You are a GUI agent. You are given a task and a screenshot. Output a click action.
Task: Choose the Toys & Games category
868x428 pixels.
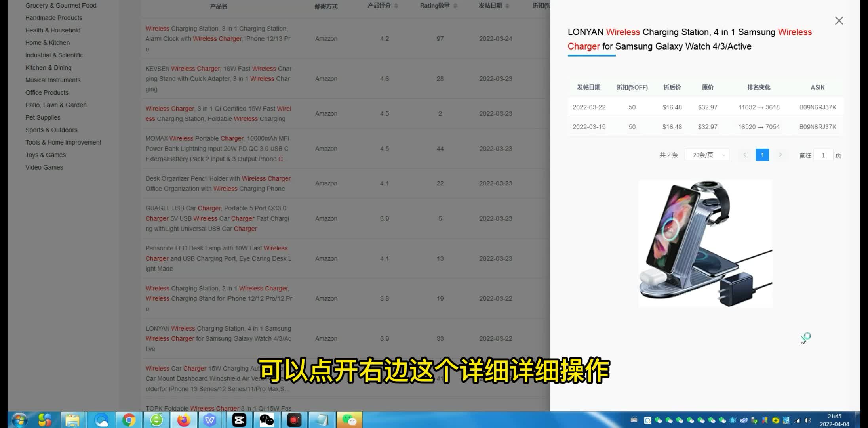46,155
